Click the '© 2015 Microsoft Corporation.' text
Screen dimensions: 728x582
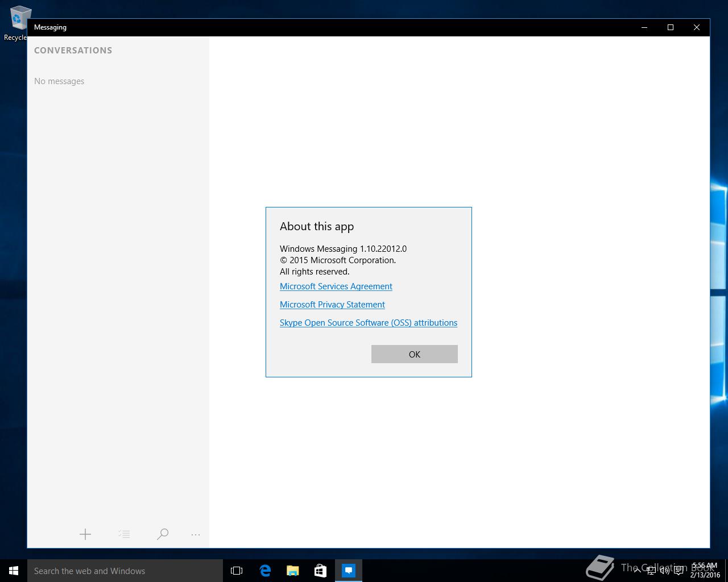click(x=338, y=260)
